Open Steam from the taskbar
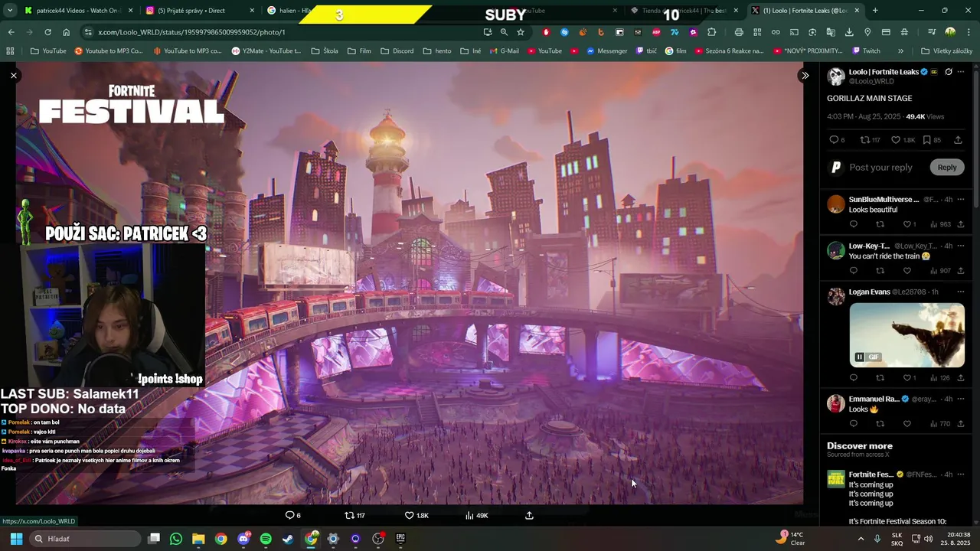 point(288,539)
